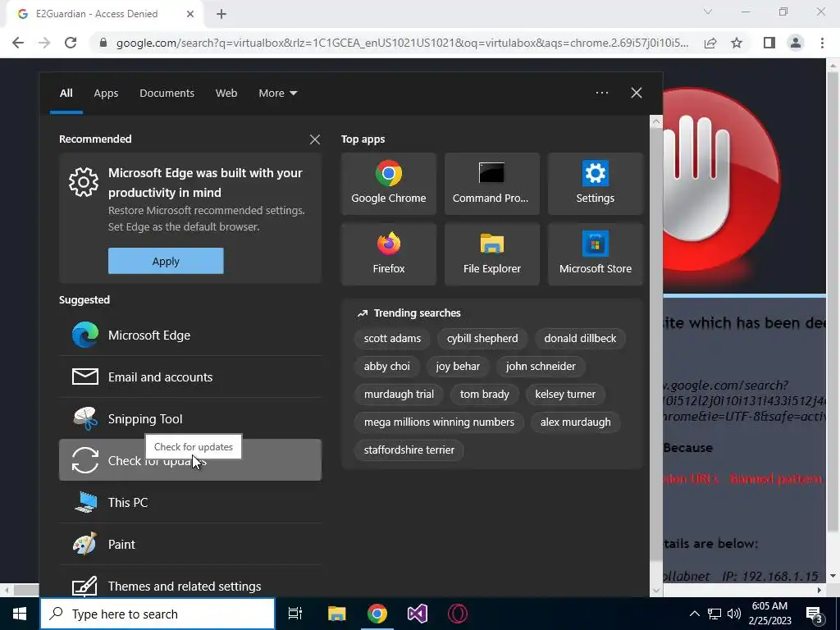Search trending topic tom brady

pos(484,395)
